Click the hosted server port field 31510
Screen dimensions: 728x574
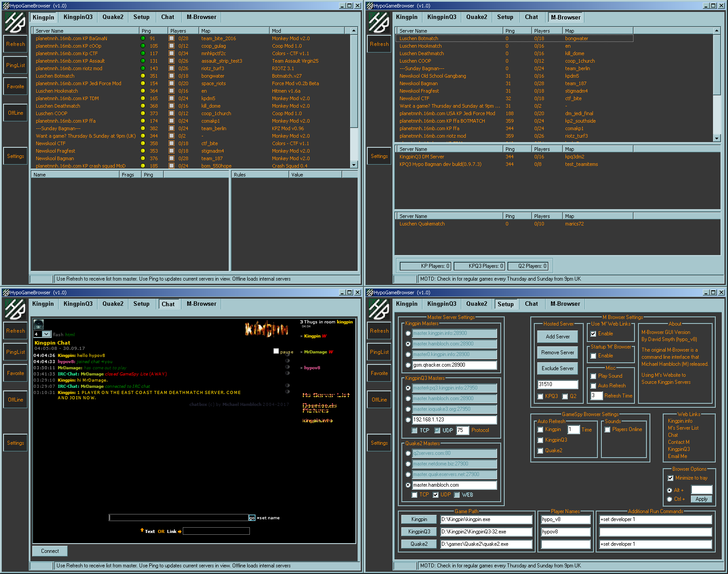(558, 384)
